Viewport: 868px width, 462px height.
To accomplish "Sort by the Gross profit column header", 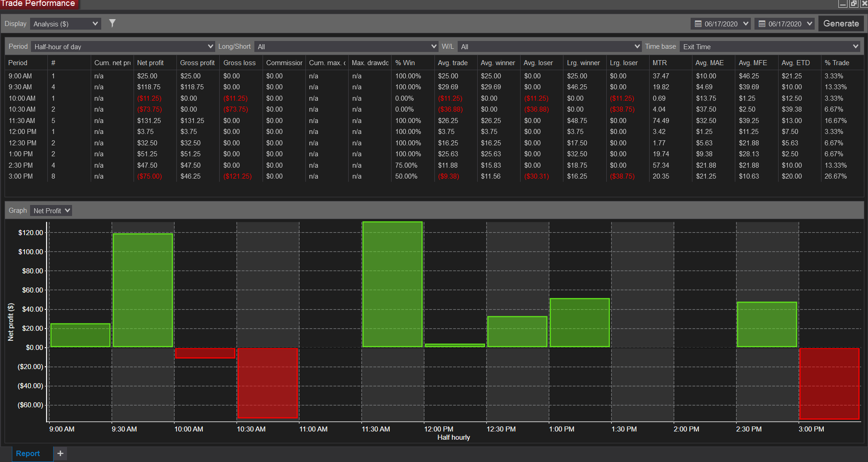I will click(x=197, y=63).
